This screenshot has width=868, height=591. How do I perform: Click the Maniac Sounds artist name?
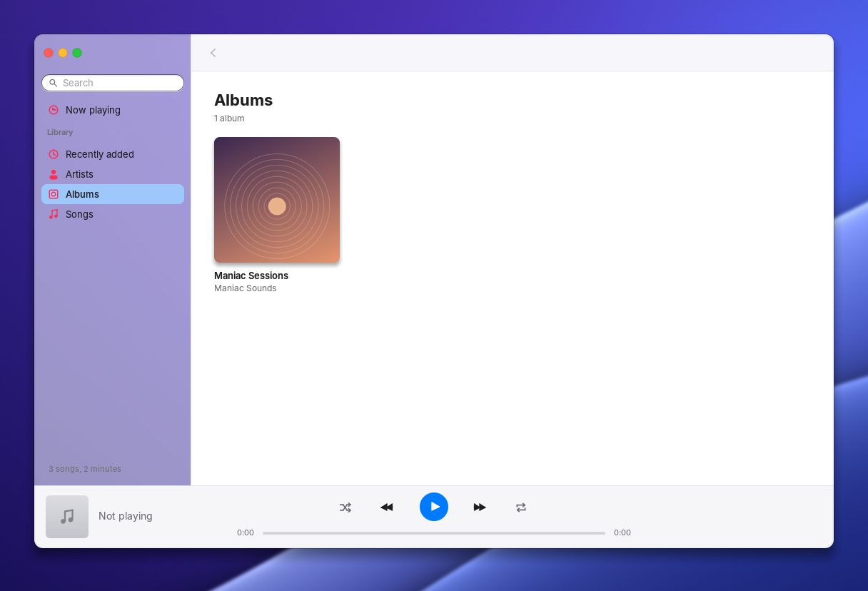pos(245,288)
